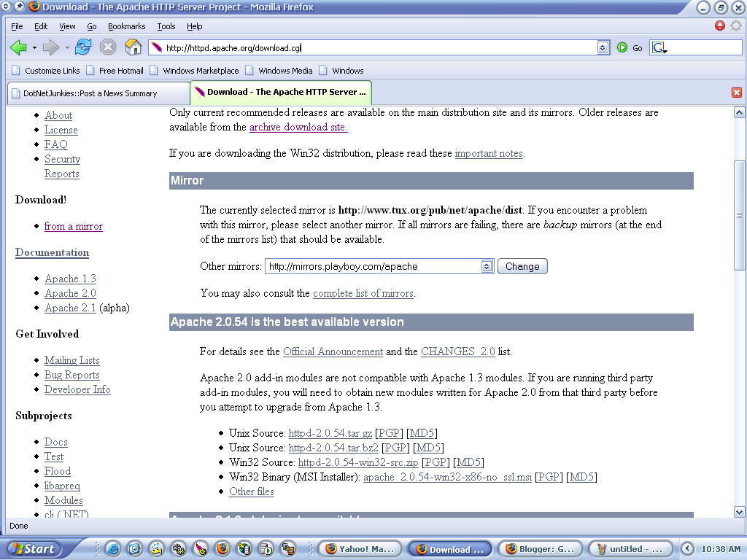Viewport: 747px width, 560px height.
Task: Open the Windows Media bookmark
Action: (x=279, y=71)
